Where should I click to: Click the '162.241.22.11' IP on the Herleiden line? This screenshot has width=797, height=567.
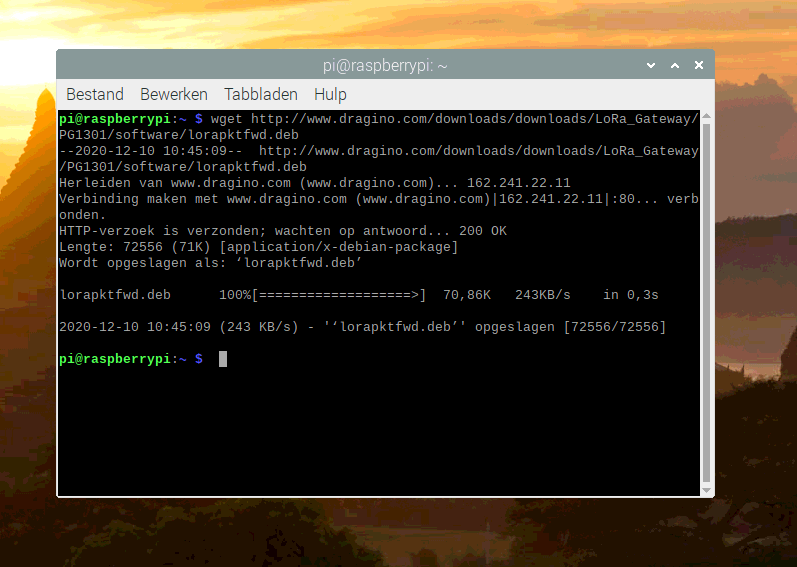[518, 183]
